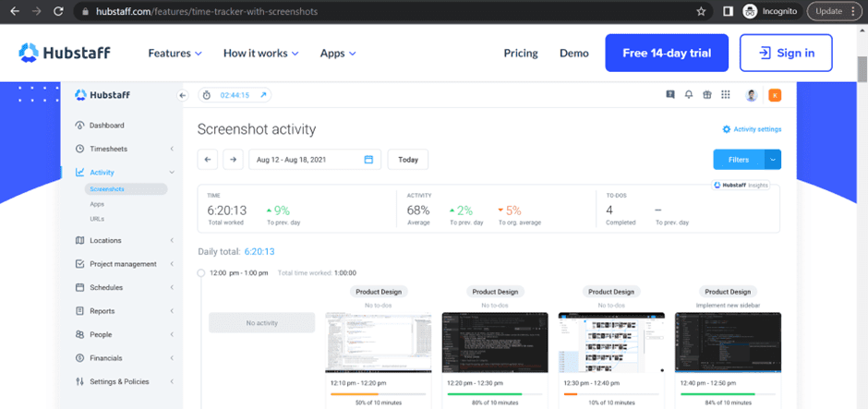This screenshot has height=409, width=868.
Task: Open the 12:10 pm - 12:20 pm screenshot
Action: coord(378,343)
